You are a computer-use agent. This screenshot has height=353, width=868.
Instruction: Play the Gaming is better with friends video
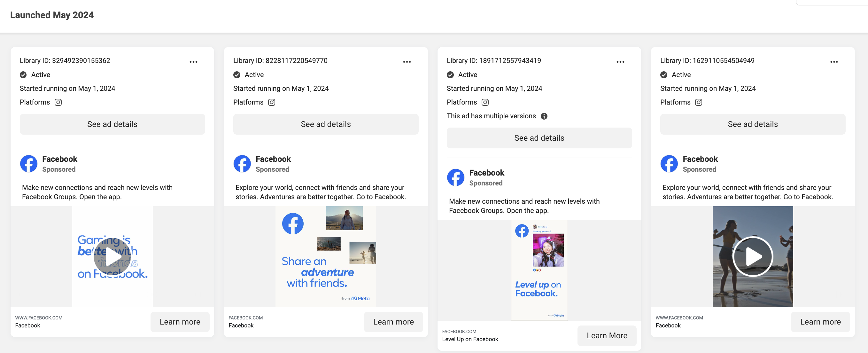[112, 256]
